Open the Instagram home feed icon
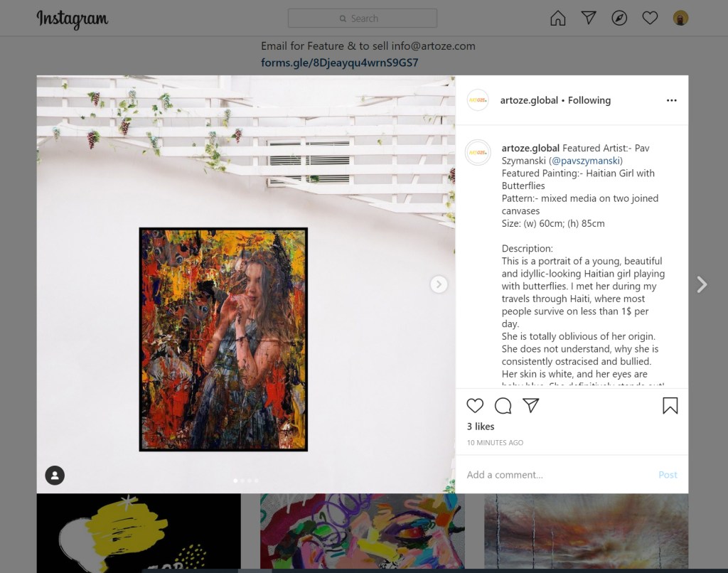The width and height of the screenshot is (728, 573). (x=557, y=18)
